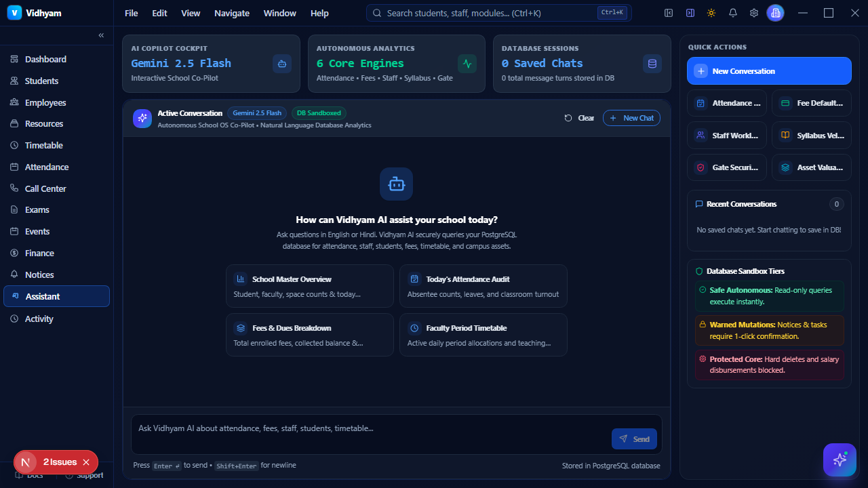Click the database icon in Database Sessions card

coord(652,64)
